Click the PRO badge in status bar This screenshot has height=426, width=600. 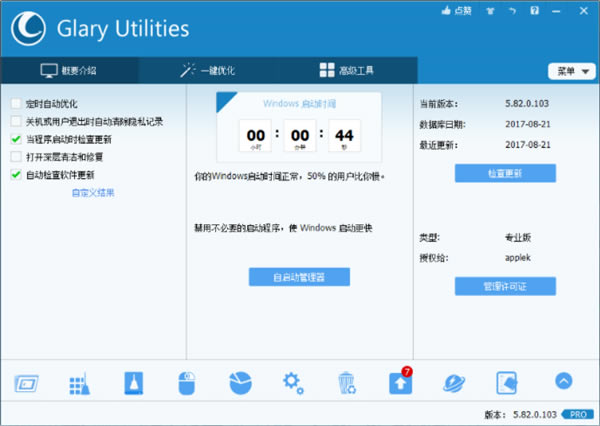point(578,415)
